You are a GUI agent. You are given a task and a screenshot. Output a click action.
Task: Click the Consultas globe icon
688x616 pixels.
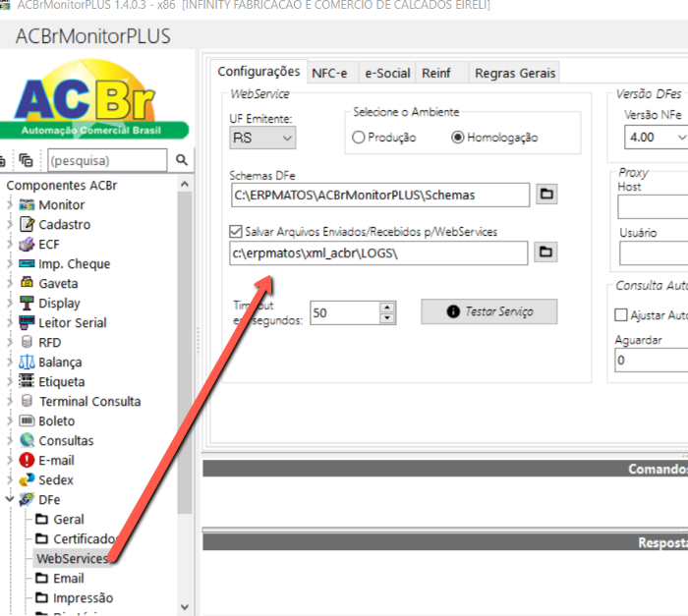(x=27, y=440)
